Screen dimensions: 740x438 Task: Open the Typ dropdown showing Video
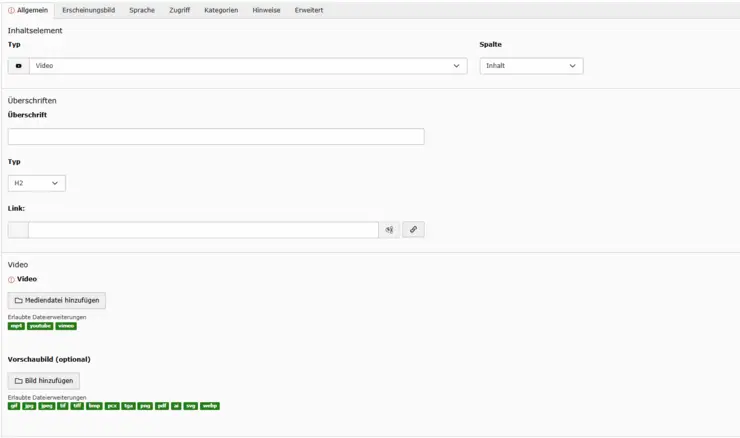tap(247, 66)
